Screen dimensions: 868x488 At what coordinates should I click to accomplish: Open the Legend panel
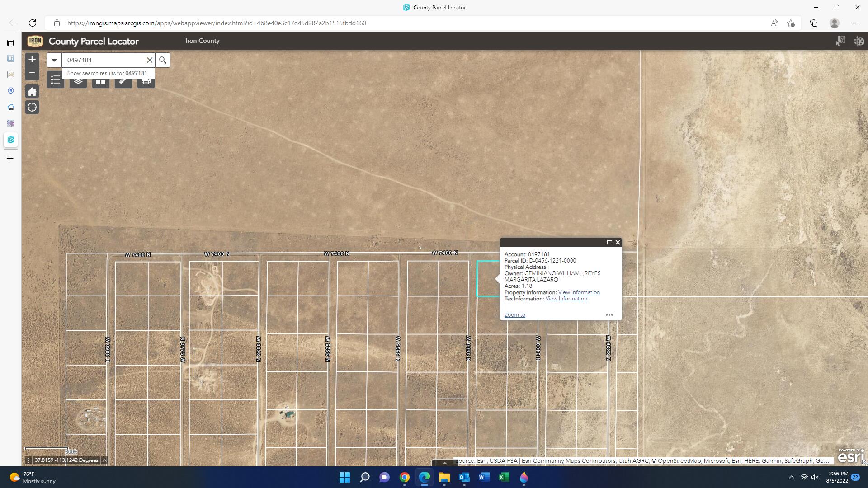pos(56,80)
